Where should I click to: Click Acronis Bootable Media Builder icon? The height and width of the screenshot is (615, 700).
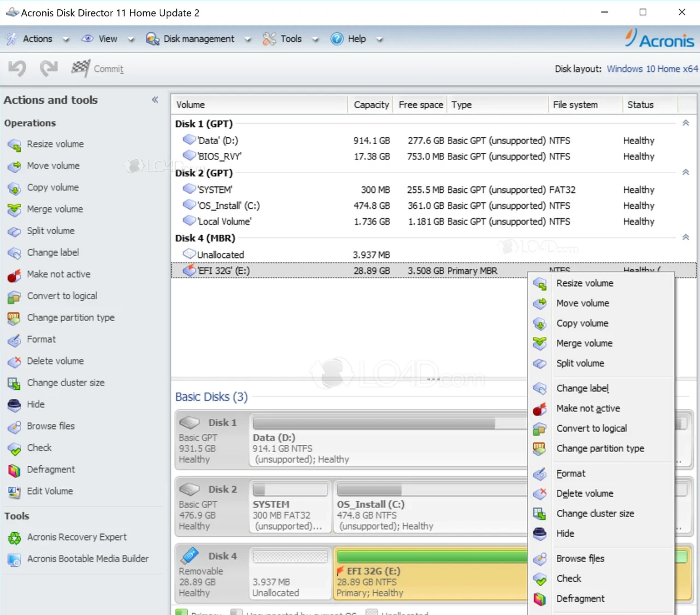(x=15, y=560)
